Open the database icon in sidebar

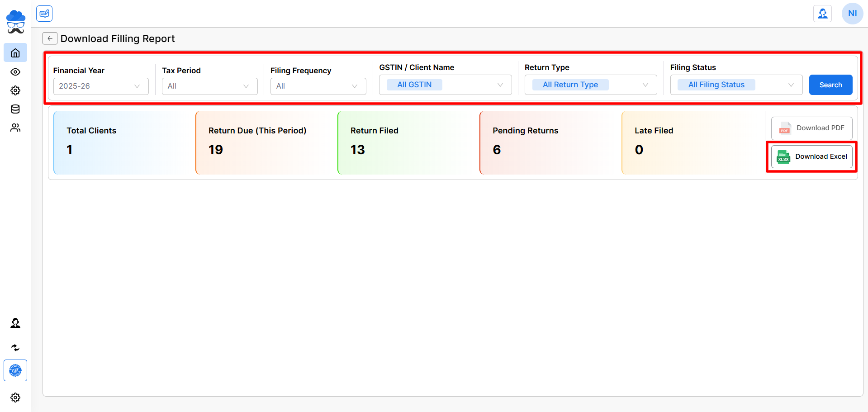[x=15, y=109]
